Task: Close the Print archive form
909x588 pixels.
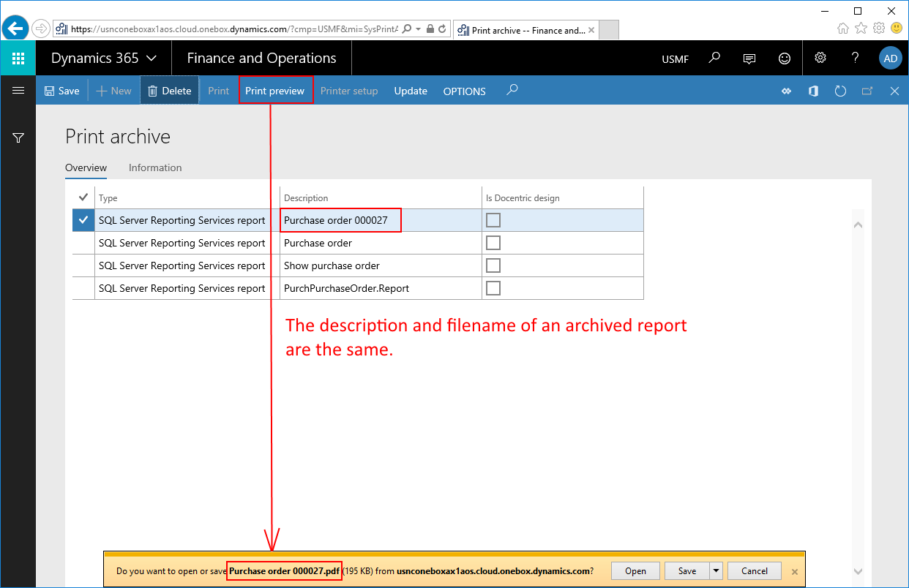Action: [894, 91]
